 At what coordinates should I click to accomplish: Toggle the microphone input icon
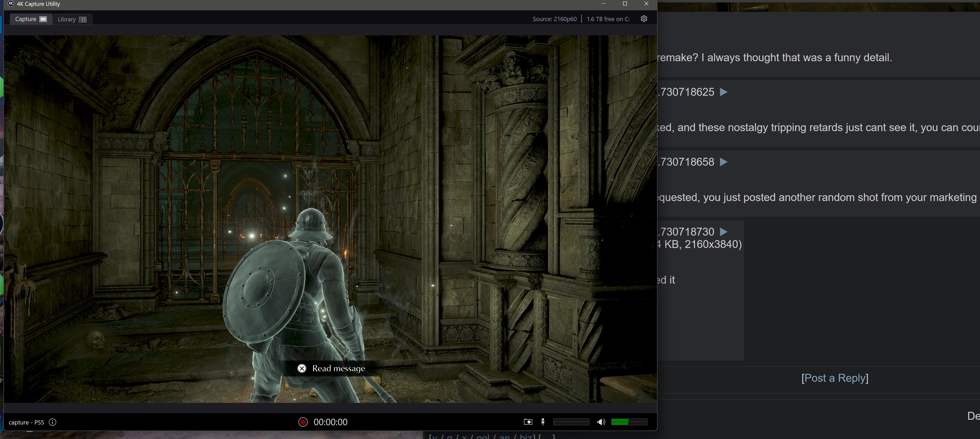[x=543, y=422]
